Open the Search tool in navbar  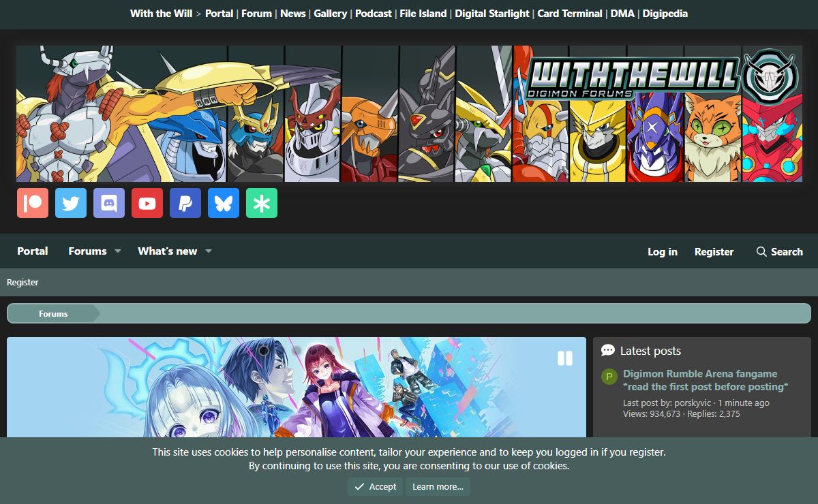(x=779, y=252)
